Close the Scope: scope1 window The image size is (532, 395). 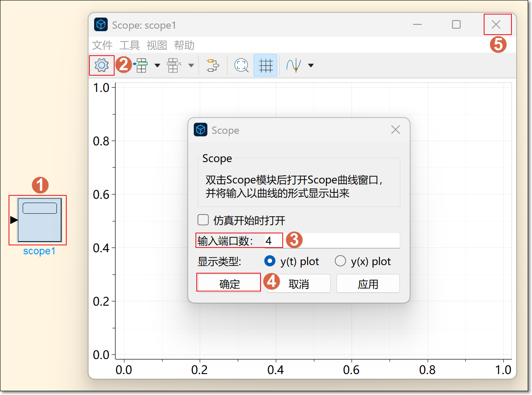(x=496, y=24)
